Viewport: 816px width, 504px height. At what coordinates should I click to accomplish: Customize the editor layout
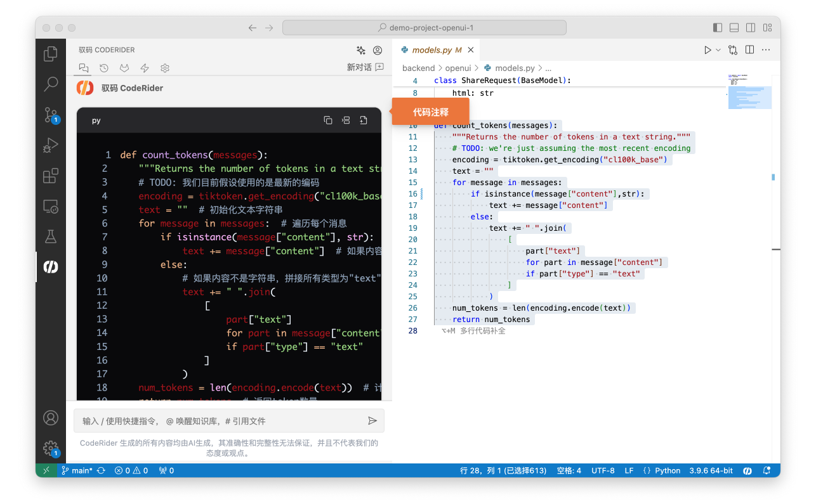(767, 28)
